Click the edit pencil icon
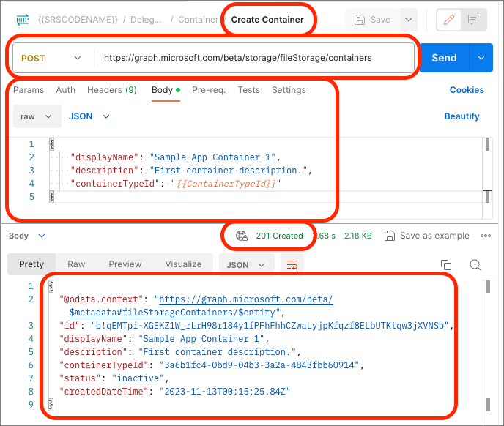Viewport: 504px width, 426px height. (x=449, y=20)
